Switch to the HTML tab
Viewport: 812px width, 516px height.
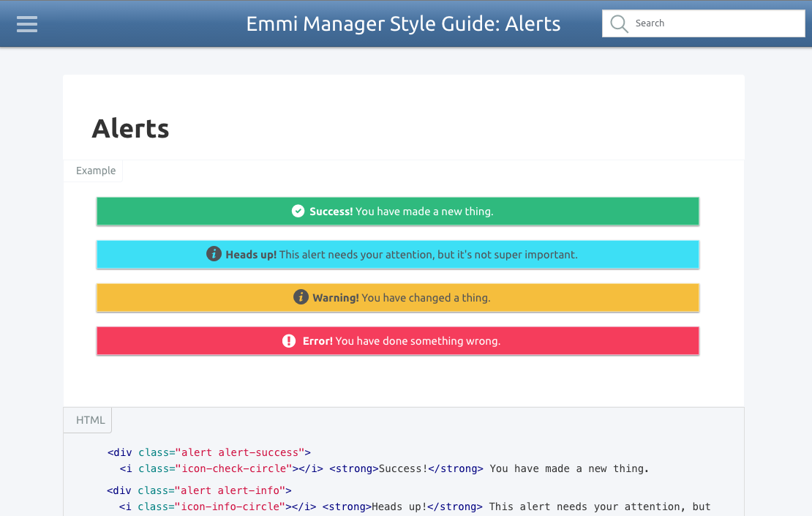click(x=91, y=420)
